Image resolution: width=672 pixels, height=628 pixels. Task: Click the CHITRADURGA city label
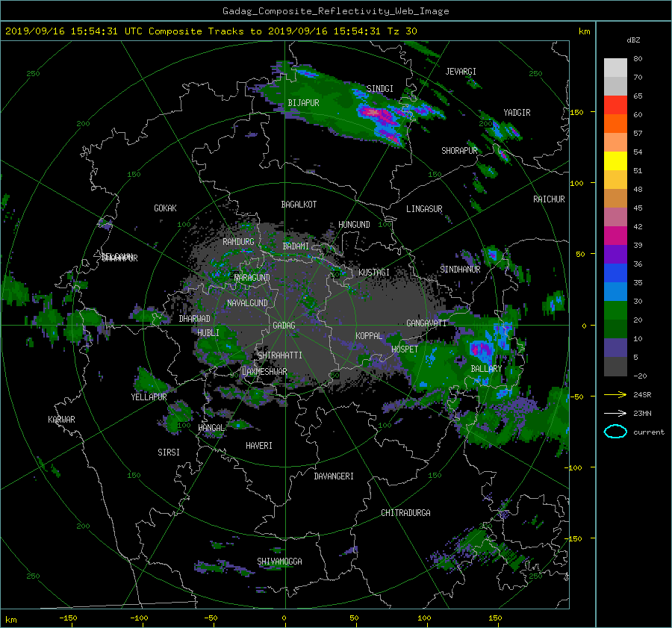(405, 513)
